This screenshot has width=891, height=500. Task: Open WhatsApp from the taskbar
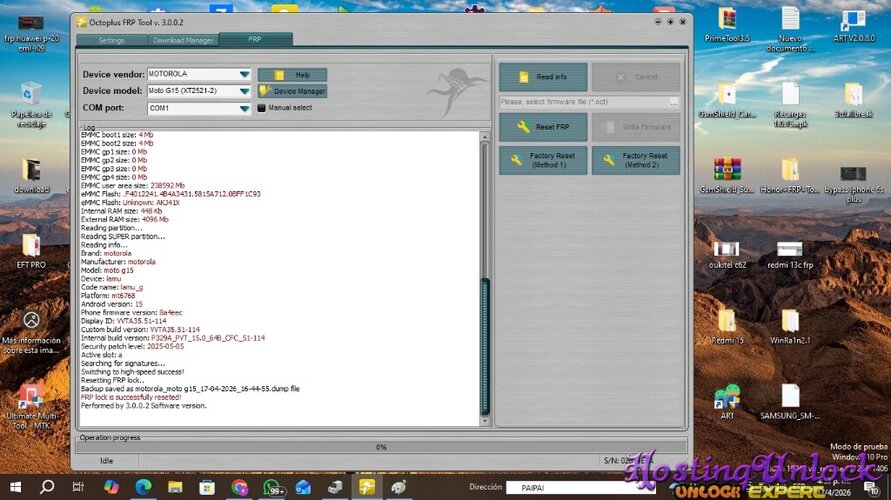[x=273, y=487]
